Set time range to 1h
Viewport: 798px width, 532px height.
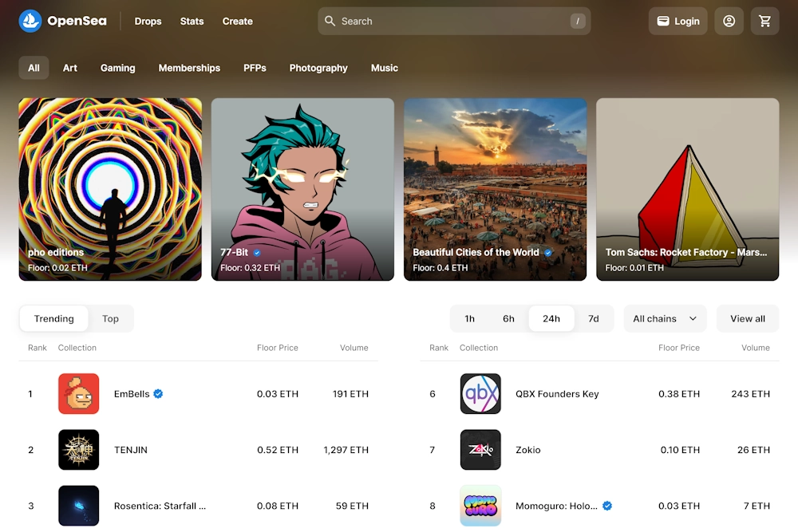point(470,319)
